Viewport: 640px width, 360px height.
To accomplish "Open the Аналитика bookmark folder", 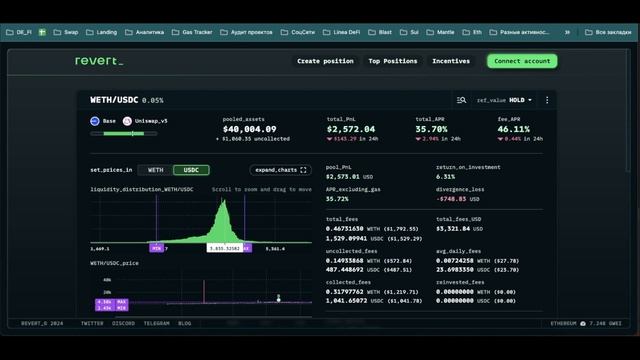I will [x=144, y=32].
